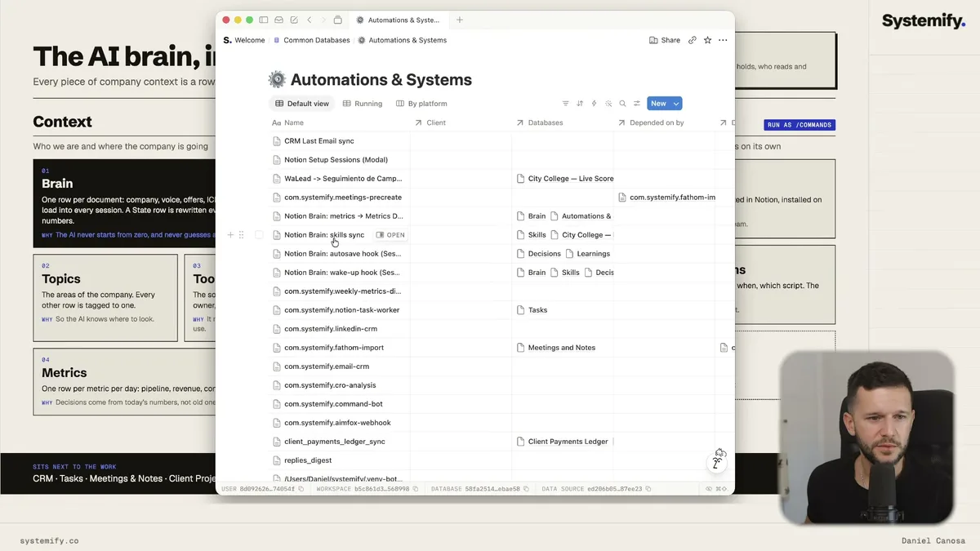
Task: Open the Client Payments Ledger relation
Action: [563, 442]
